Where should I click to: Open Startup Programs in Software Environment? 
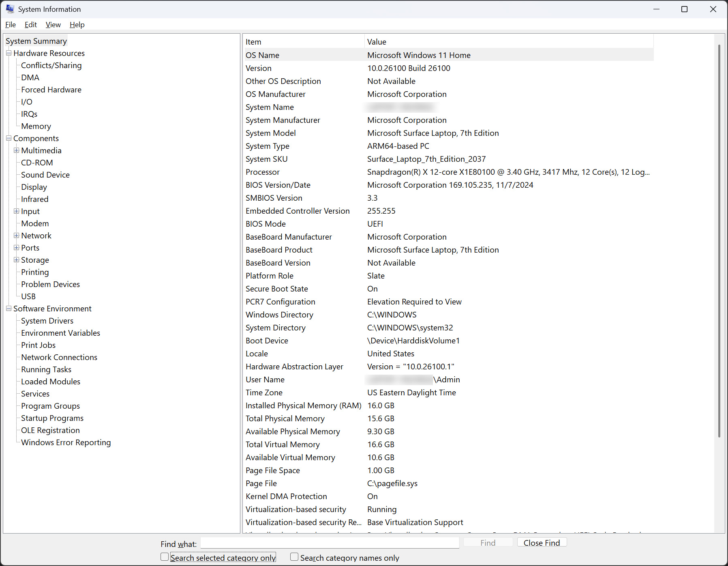click(52, 418)
